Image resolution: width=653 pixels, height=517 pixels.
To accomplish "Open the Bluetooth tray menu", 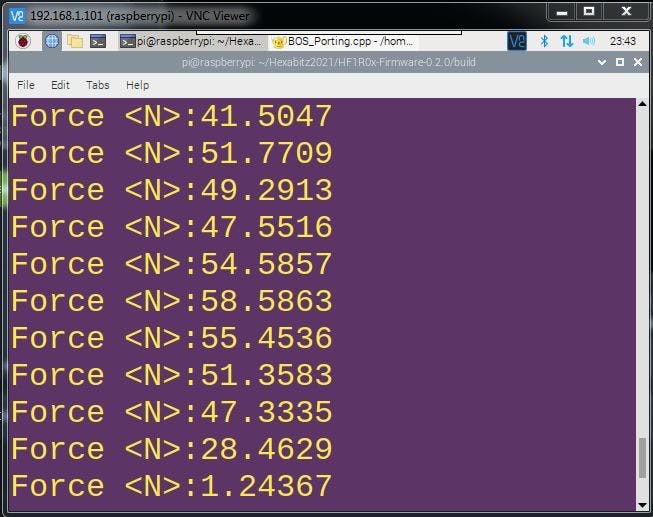I will (x=544, y=41).
